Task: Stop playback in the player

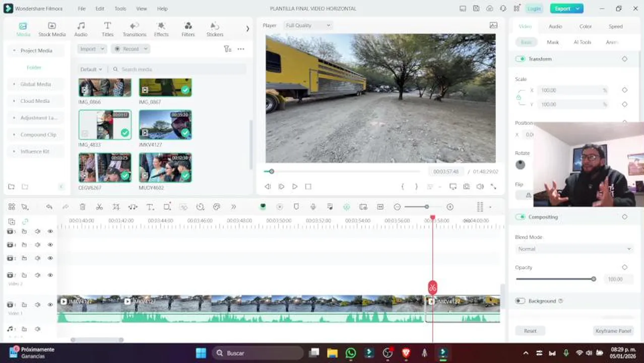Action: pyautogui.click(x=308, y=187)
